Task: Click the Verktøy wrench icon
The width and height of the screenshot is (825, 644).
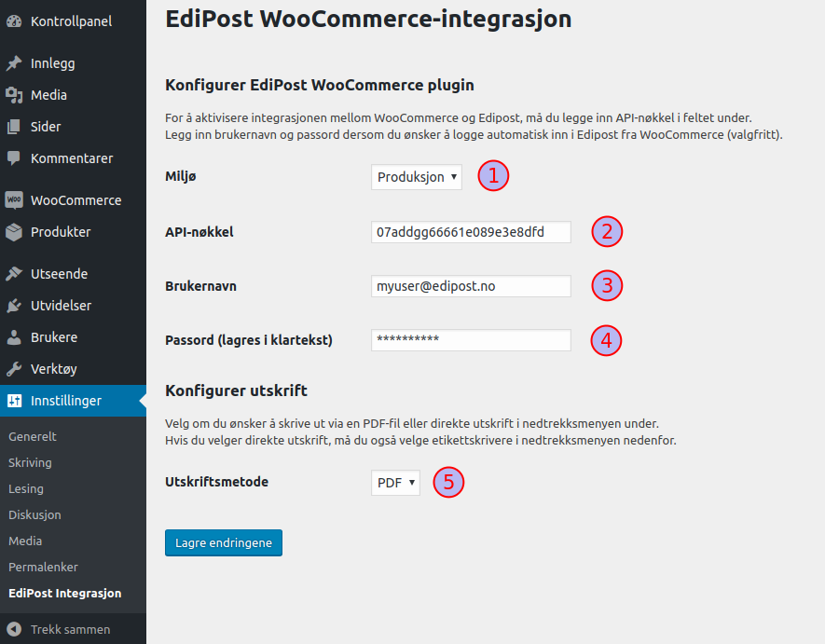Action: 14,369
